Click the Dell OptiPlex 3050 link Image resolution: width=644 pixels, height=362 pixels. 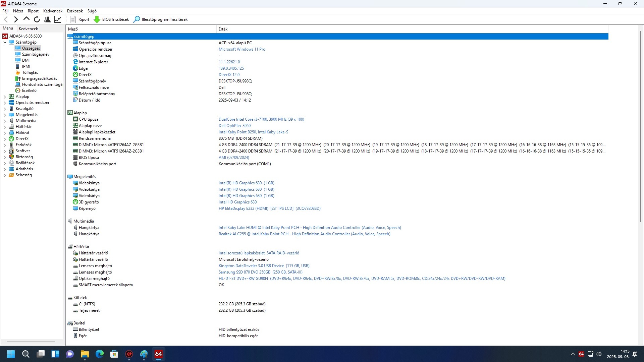234,126
